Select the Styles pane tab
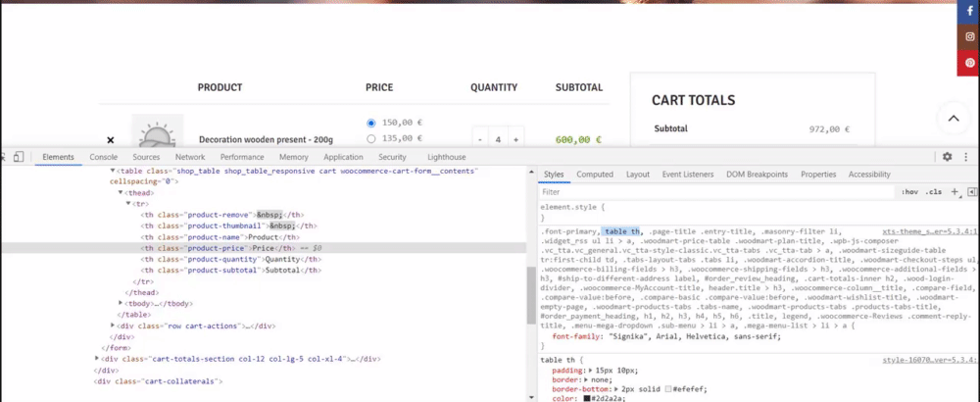The width and height of the screenshot is (980, 402). 554,175
